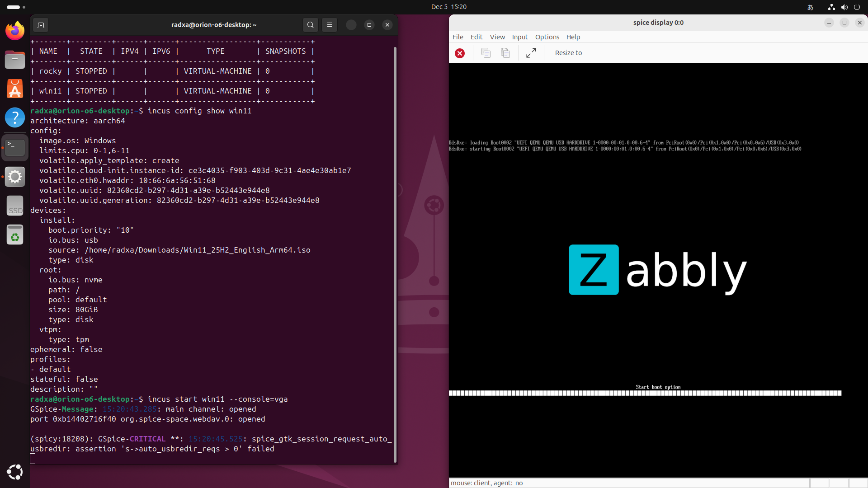Open the Help icon in dock
This screenshot has width=868, height=488.
pyautogui.click(x=15, y=117)
